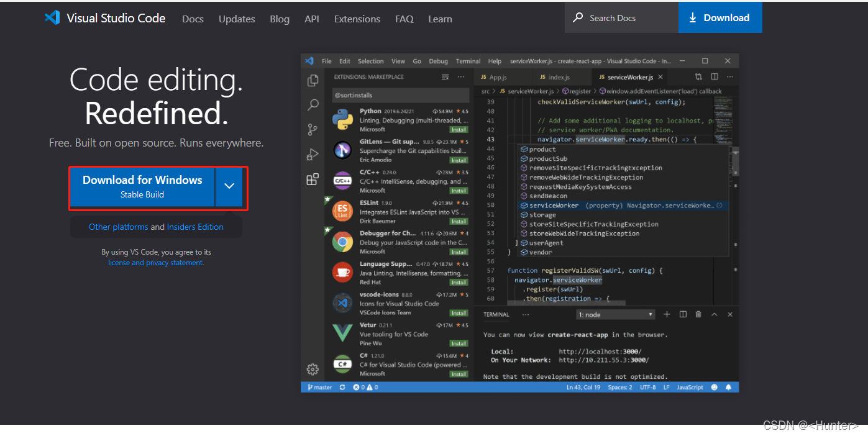Click the JavaScript language mode in status bar

coord(690,387)
